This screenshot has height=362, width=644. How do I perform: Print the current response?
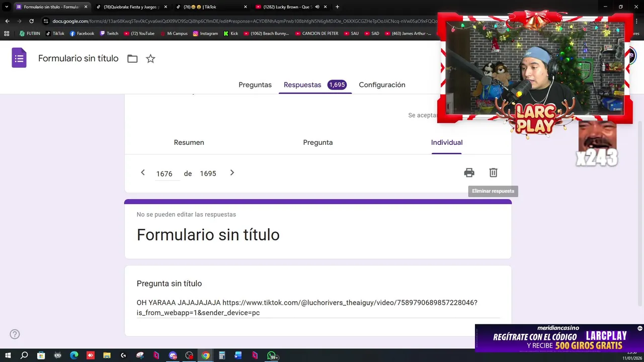pyautogui.click(x=469, y=173)
